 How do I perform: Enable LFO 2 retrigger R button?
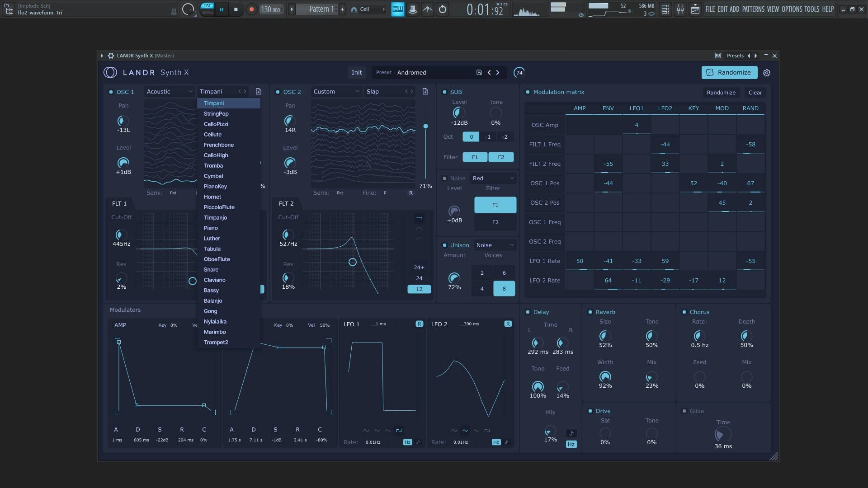(508, 324)
